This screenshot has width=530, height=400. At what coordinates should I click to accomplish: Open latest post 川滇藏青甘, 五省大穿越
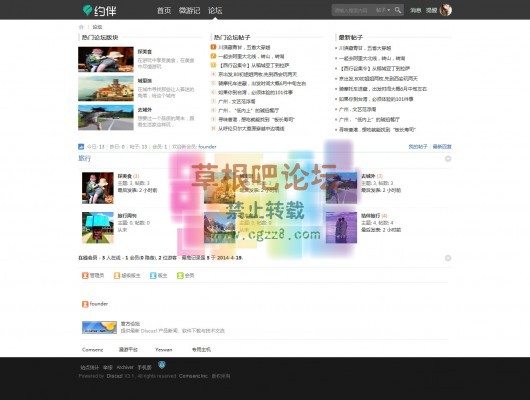coord(365,48)
